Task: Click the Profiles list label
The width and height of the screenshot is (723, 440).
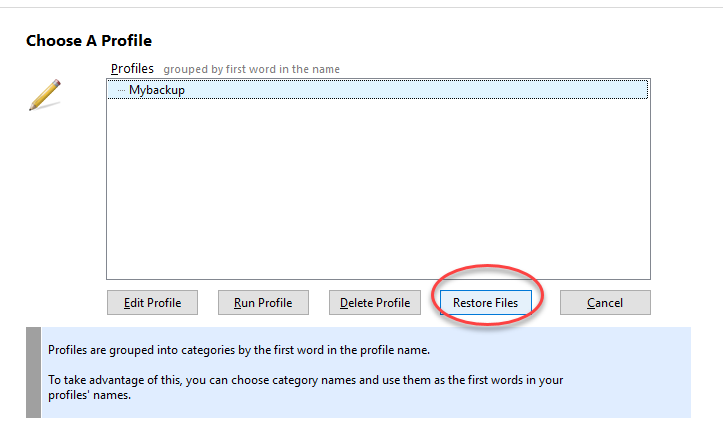Action: [x=132, y=69]
